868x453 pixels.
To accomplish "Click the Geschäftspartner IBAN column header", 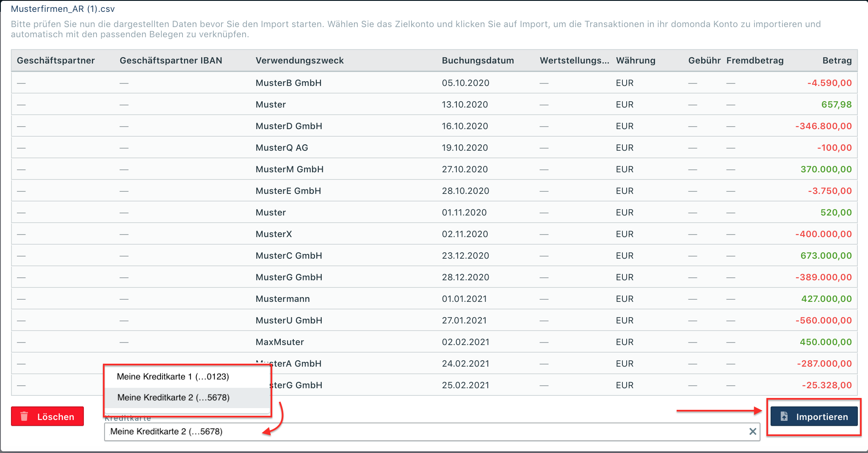I will [x=171, y=61].
